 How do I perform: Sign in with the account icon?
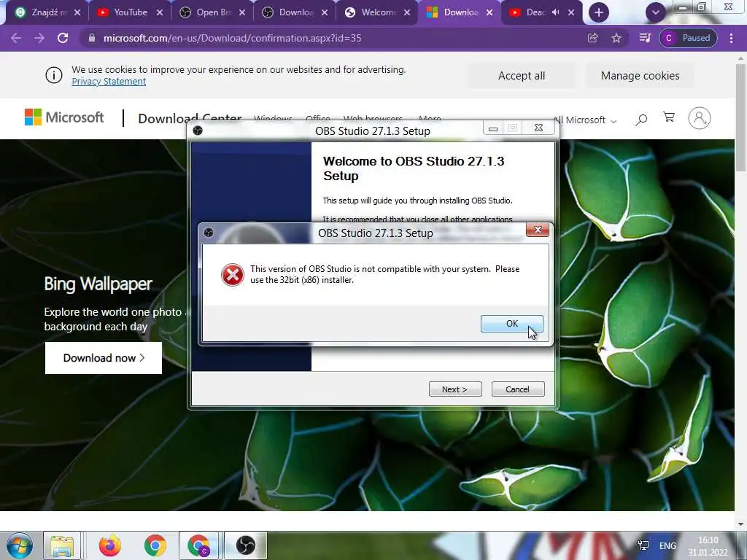click(x=700, y=118)
